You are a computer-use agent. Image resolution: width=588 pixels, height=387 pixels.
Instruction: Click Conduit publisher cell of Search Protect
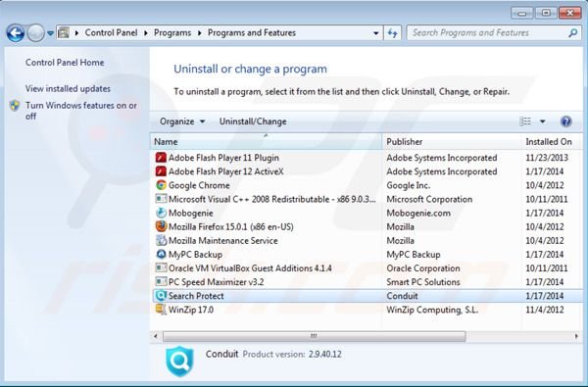coord(402,296)
